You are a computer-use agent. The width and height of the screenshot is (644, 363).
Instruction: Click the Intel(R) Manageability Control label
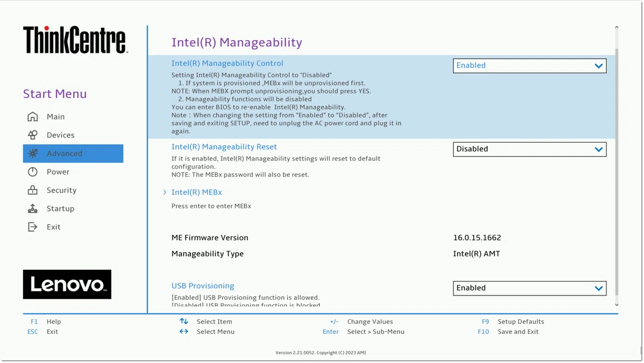(227, 63)
